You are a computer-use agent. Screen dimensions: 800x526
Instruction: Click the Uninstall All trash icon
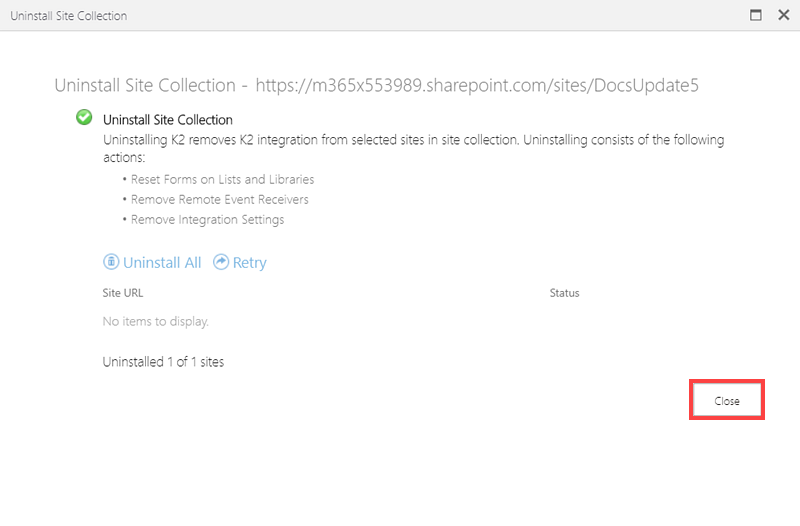click(111, 262)
